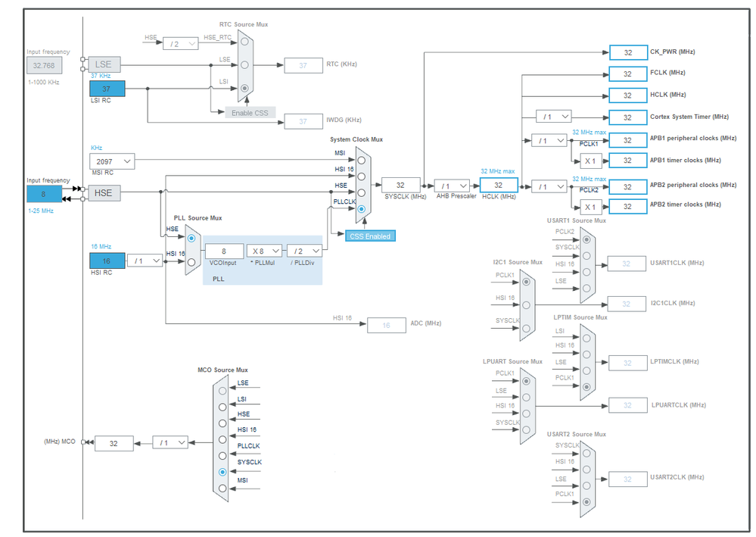The image size is (756, 537).
Task: Click the APB1 timer X 1 multiplier box
Action: tap(590, 161)
